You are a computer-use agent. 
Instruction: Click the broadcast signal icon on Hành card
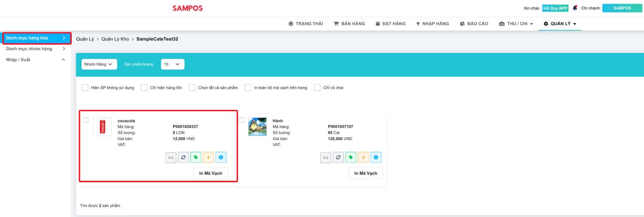point(326,157)
